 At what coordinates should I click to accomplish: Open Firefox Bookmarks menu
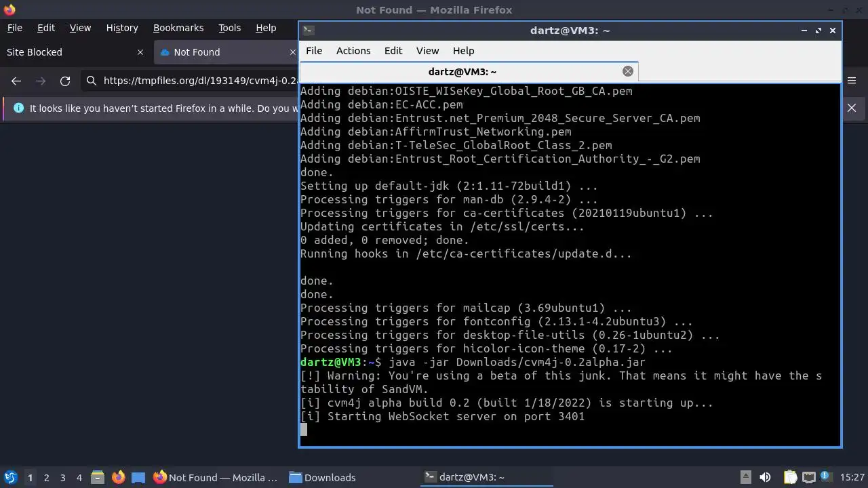tap(178, 28)
